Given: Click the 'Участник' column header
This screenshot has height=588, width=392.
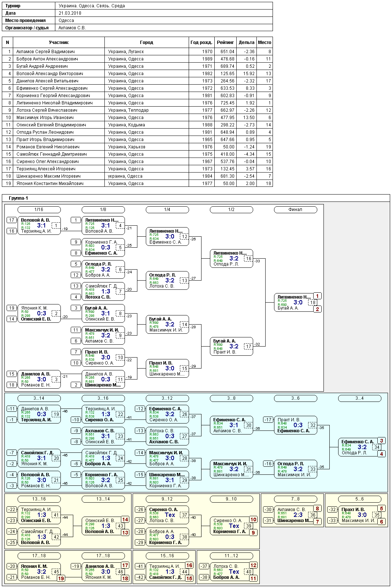Looking at the screenshot, I should (x=59, y=42).
